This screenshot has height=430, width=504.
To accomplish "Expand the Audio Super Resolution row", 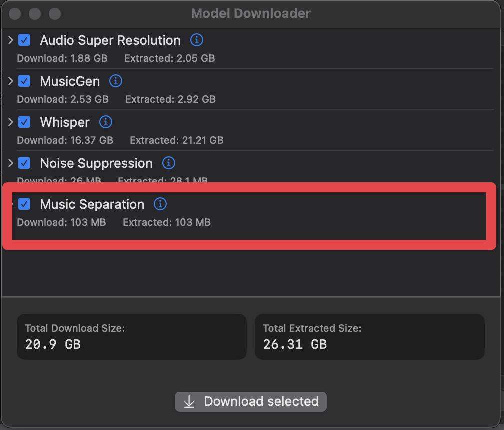I will [x=10, y=40].
